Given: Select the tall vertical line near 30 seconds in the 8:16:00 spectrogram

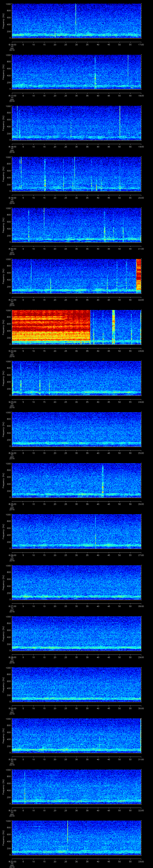Looking at the screenshot, I should click(76, 19).
